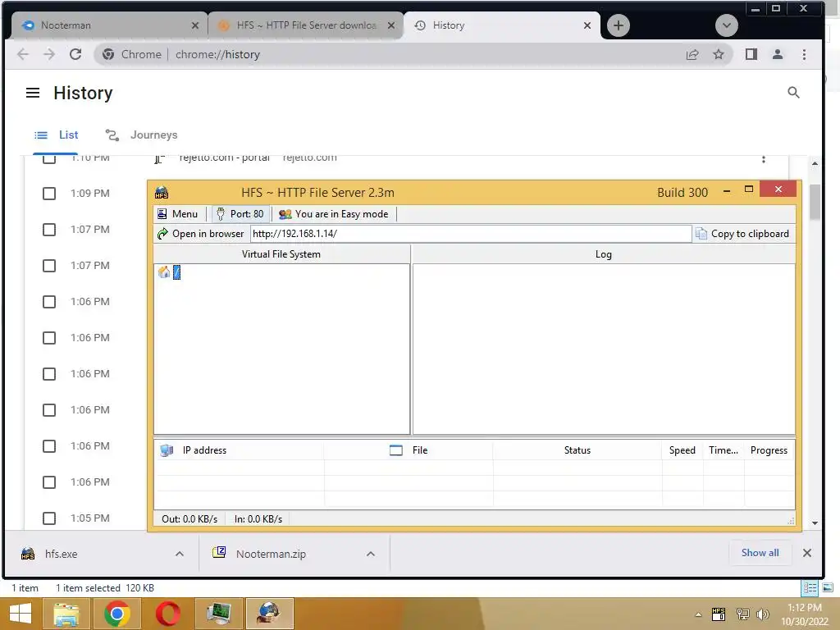840x630 pixels.
Task: Reload the history page
Action: [75, 54]
